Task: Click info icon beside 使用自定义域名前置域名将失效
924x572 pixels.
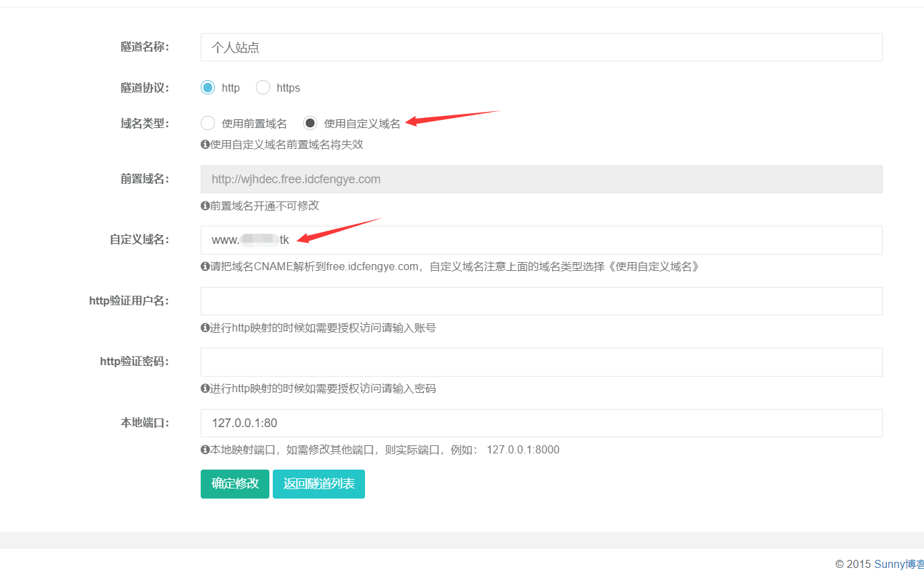Action: (205, 145)
